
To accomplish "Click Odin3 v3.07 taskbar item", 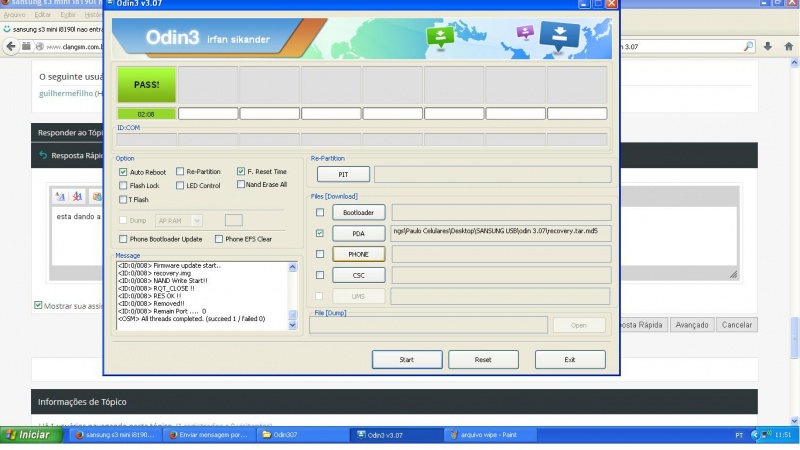I will [396, 435].
